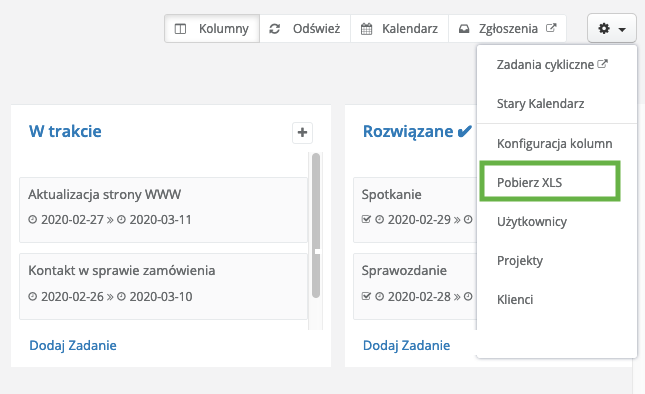Click the 2020-02-28 date on Sprawozdanie
645x394 pixels.
pyautogui.click(x=419, y=297)
